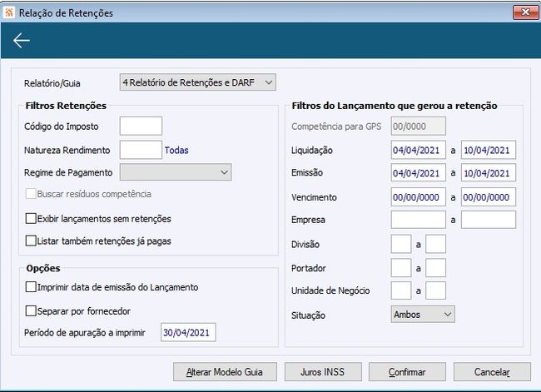This screenshot has width=541, height=392.
Task: Click the Emissão end date field
Action: tap(489, 172)
